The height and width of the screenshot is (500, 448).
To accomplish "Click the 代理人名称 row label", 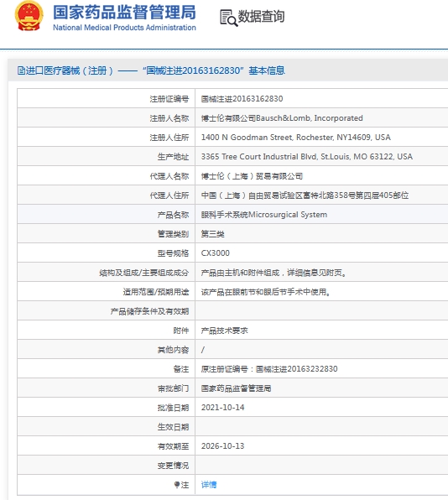I will tap(169, 176).
